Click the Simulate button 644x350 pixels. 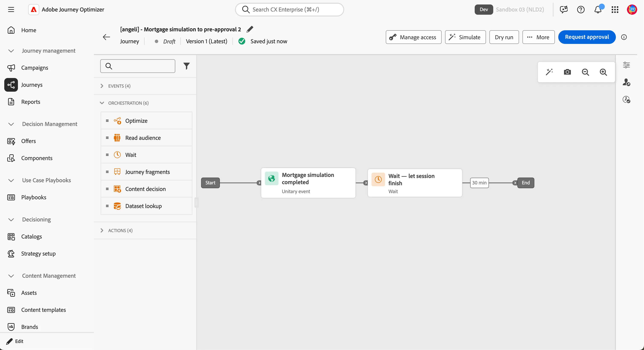click(x=465, y=37)
